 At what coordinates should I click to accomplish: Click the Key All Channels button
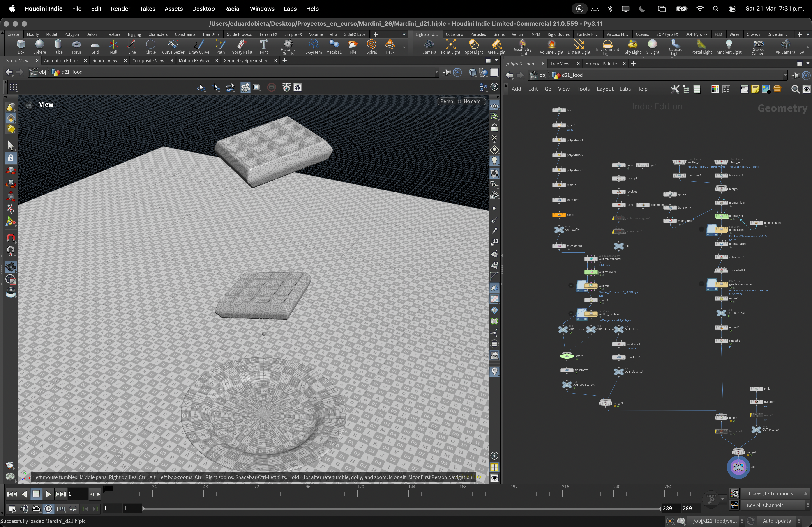pos(765,506)
